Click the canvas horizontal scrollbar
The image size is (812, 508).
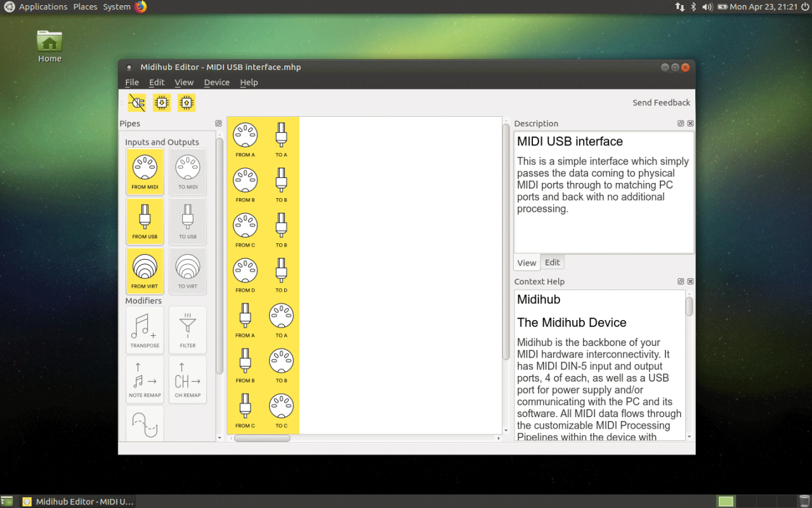coord(262,438)
